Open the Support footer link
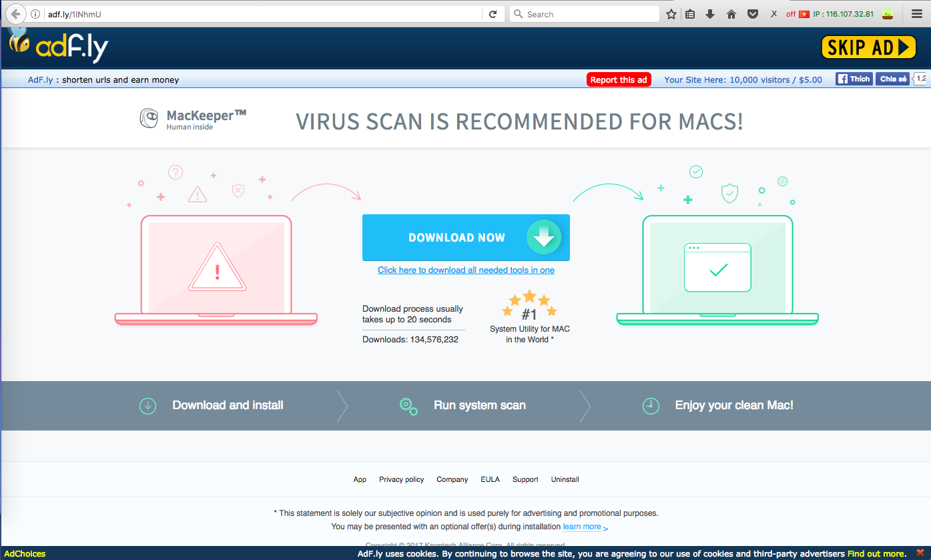Image resolution: width=931 pixels, height=560 pixels. (525, 479)
